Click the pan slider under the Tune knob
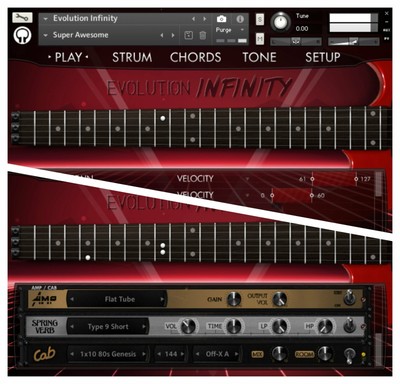Image resolution: width=400 pixels, height=384 pixels. [x=296, y=41]
